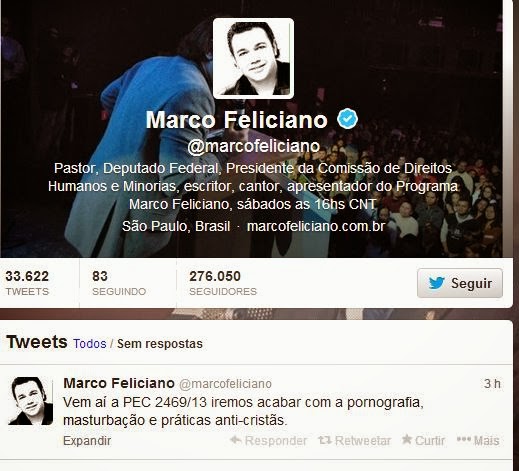
Task: Open the 83 Seguindo list
Action: 119,283
